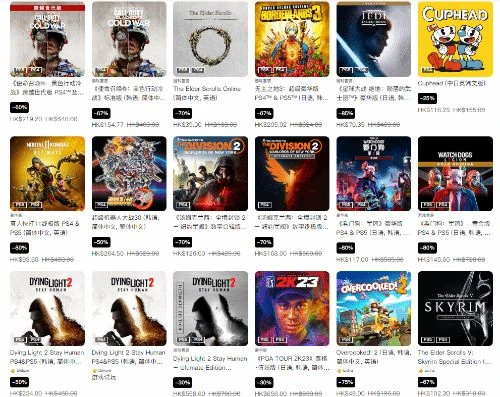Click the Division 2 phoenix Ultimate Edition cover
The width and height of the screenshot is (500, 397).
tap(292, 173)
